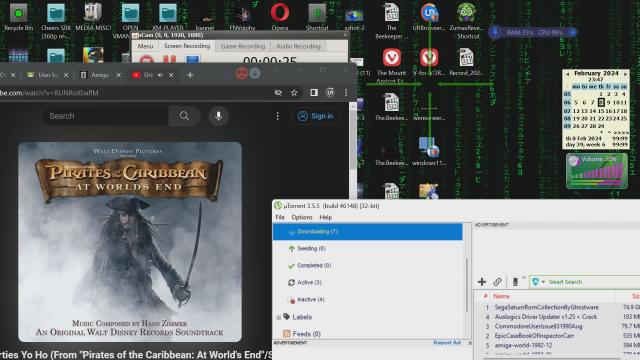Bookmark this page with the star icon

(x=294, y=93)
